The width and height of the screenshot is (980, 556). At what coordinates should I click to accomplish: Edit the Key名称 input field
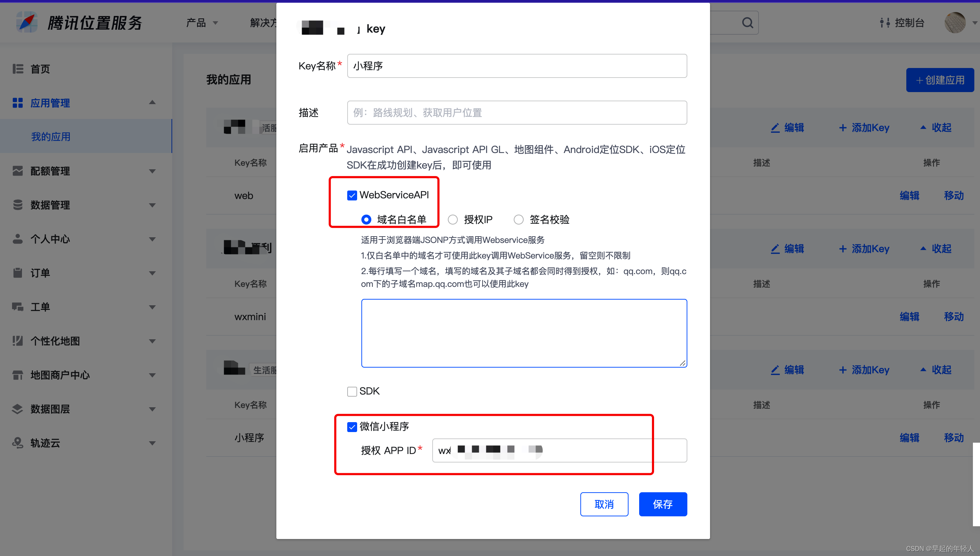[x=517, y=66]
